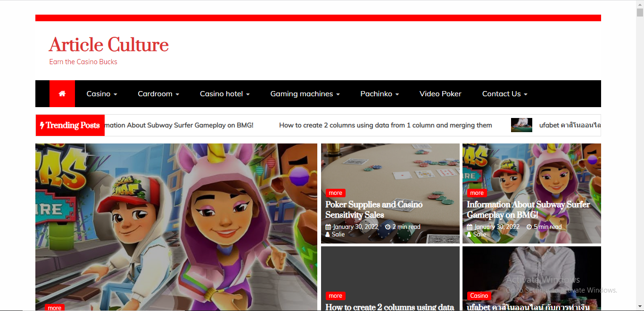This screenshot has width=644, height=311.
Task: Click the '2 min read' text
Action: (406, 227)
